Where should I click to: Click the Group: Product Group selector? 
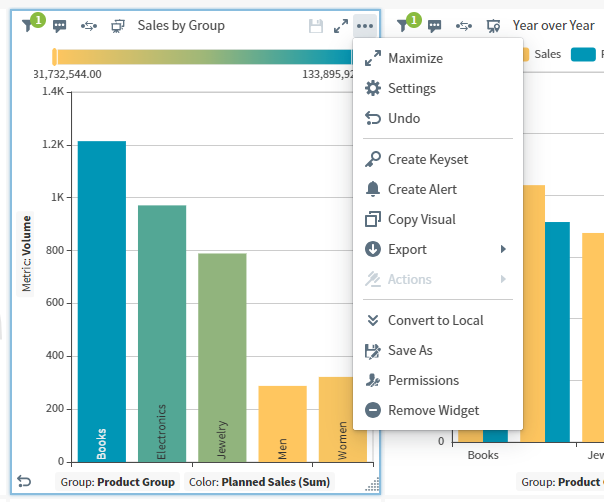click(x=117, y=482)
